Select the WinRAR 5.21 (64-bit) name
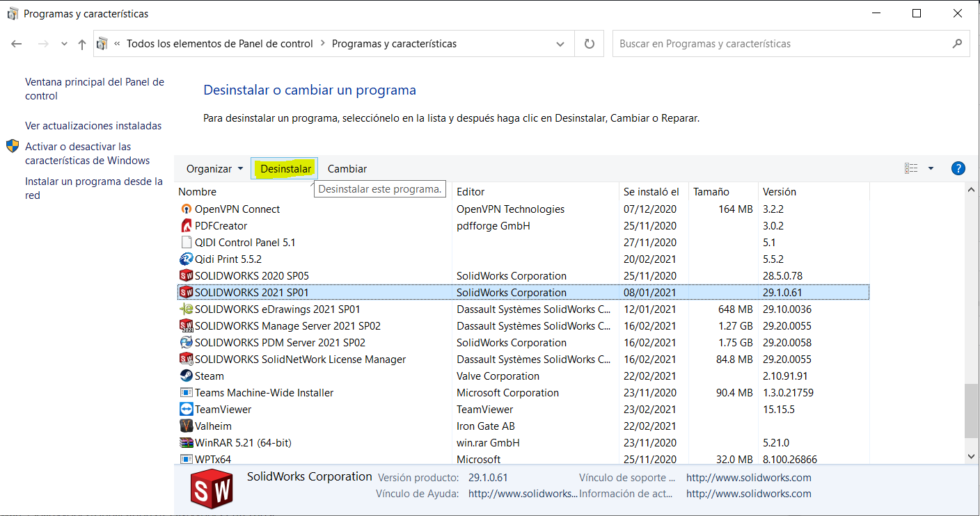The height and width of the screenshot is (516, 980). [242, 443]
